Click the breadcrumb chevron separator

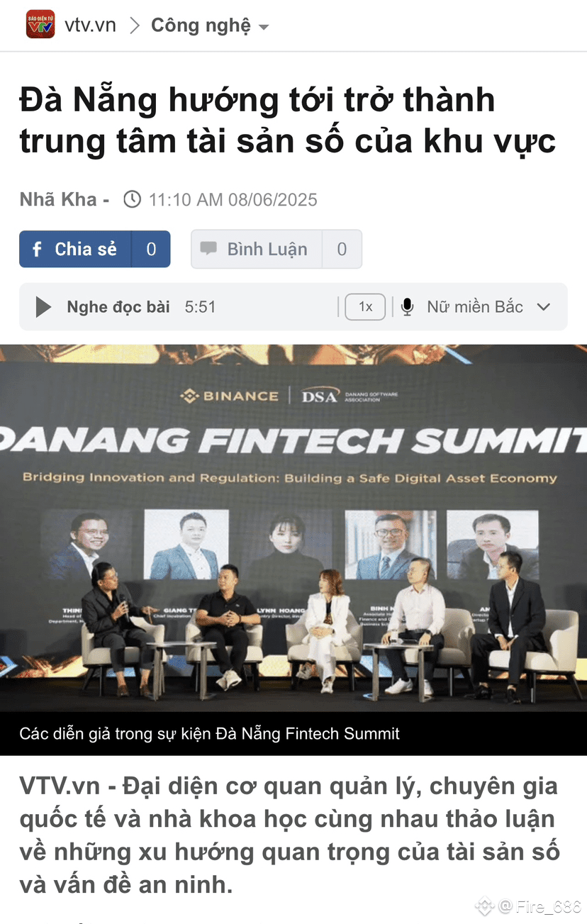(134, 26)
